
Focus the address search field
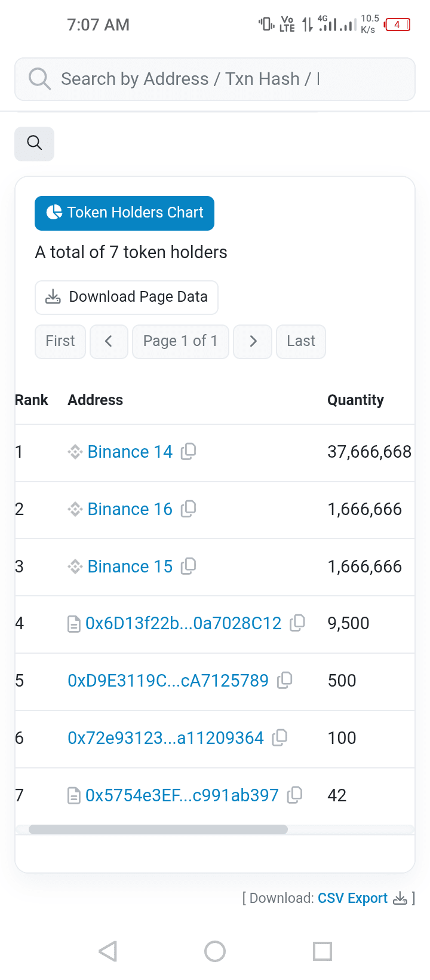click(x=215, y=79)
